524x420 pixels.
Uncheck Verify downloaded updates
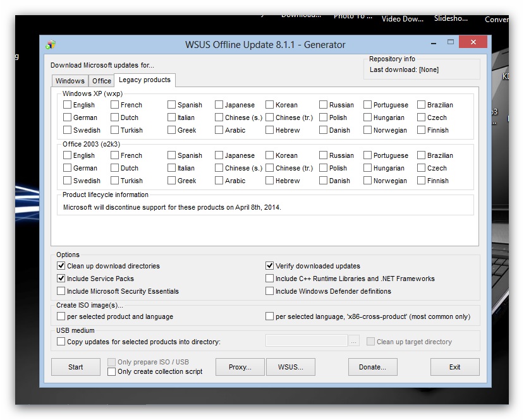[270, 266]
